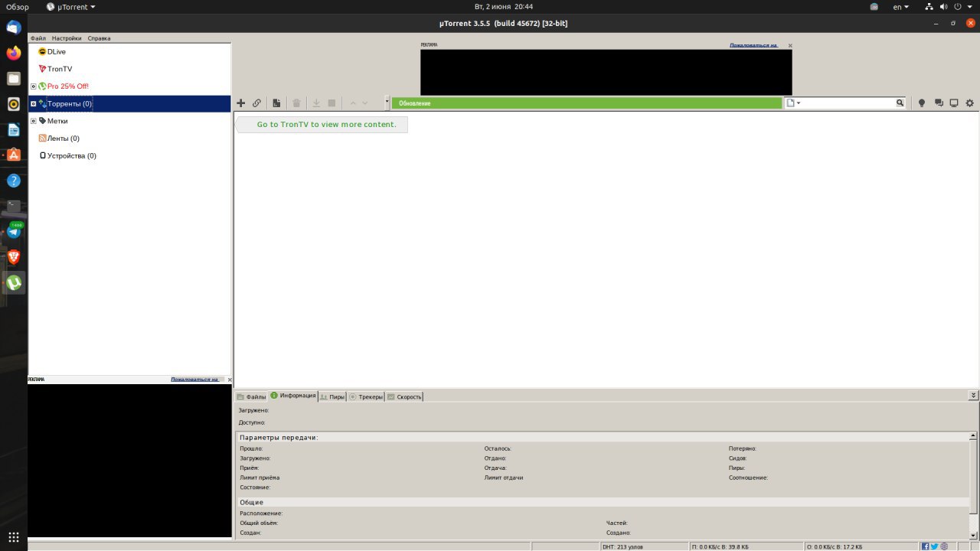
Task: Click the info panel scrollbar down arrow
Action: pos(973,535)
